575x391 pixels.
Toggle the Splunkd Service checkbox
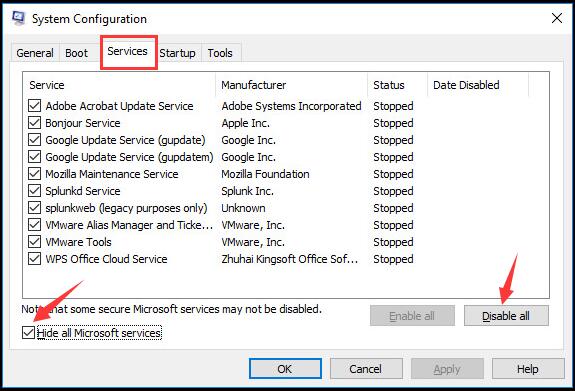pyautogui.click(x=34, y=191)
